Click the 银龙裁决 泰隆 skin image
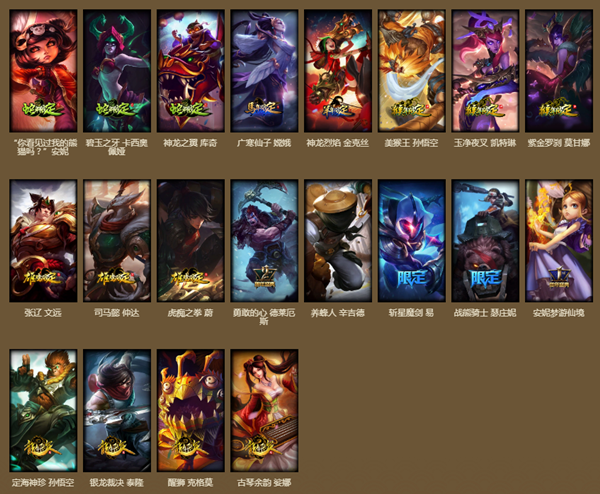Screen dimensions: 600x494 point(117,411)
